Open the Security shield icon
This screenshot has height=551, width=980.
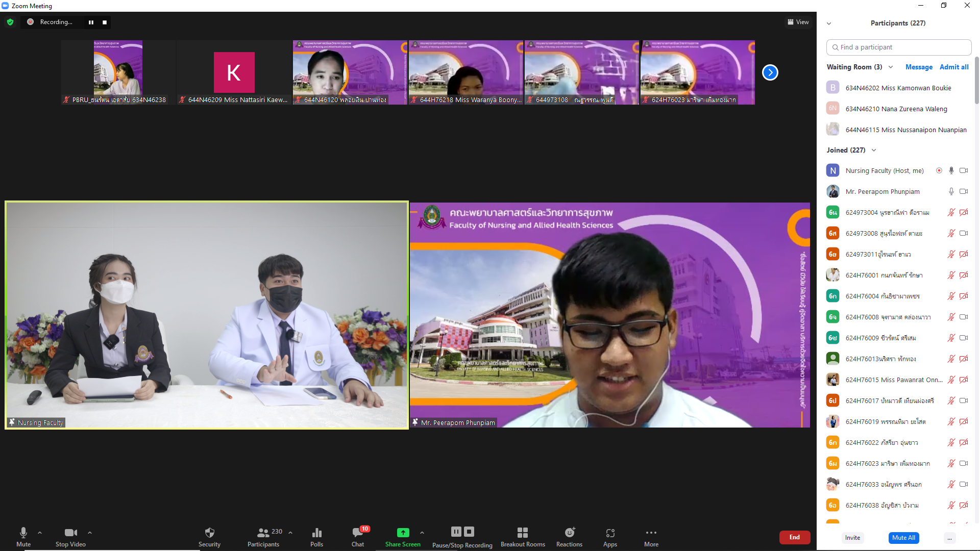coord(209,533)
